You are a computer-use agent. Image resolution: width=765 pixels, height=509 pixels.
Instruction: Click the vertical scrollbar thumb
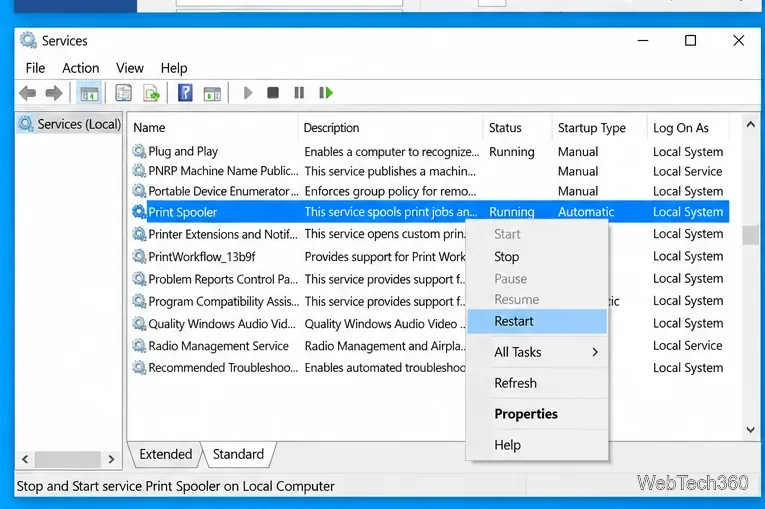(x=750, y=235)
